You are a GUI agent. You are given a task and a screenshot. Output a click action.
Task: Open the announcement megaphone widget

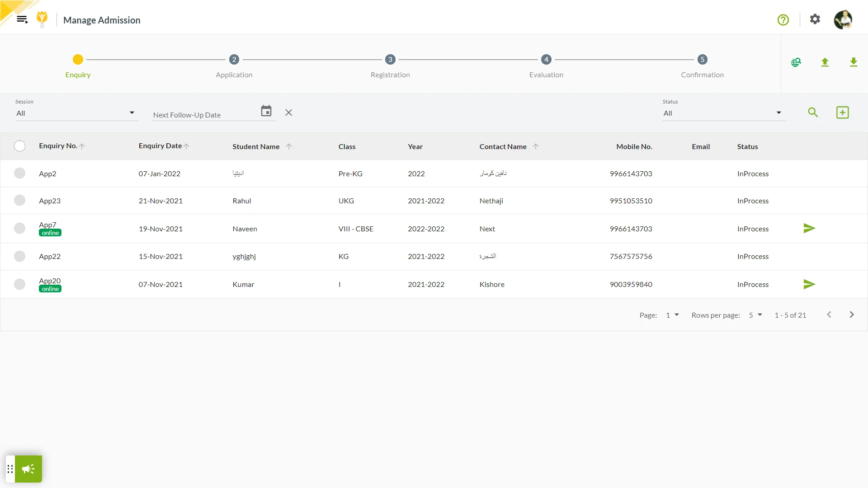click(x=28, y=469)
